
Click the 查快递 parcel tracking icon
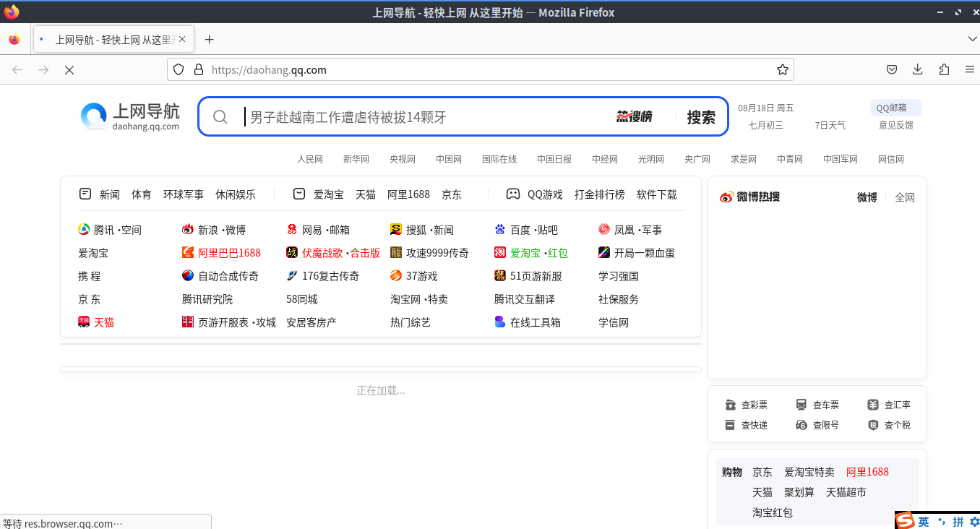(731, 425)
